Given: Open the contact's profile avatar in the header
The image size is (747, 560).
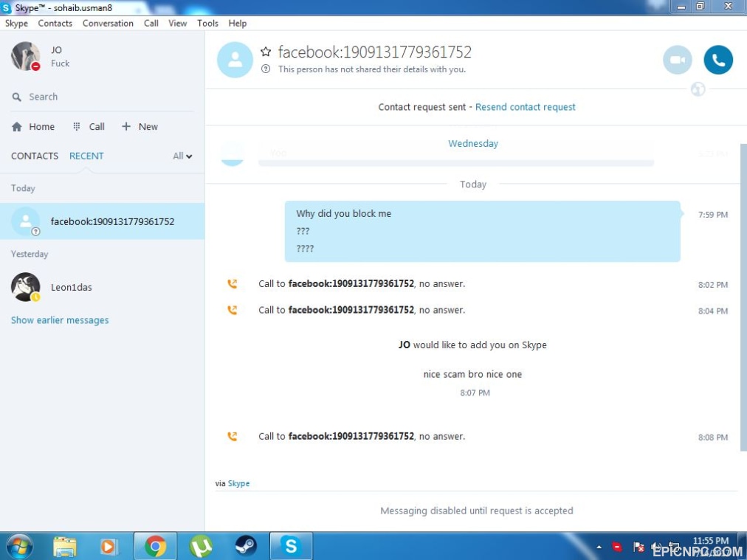Looking at the screenshot, I should click(x=235, y=60).
